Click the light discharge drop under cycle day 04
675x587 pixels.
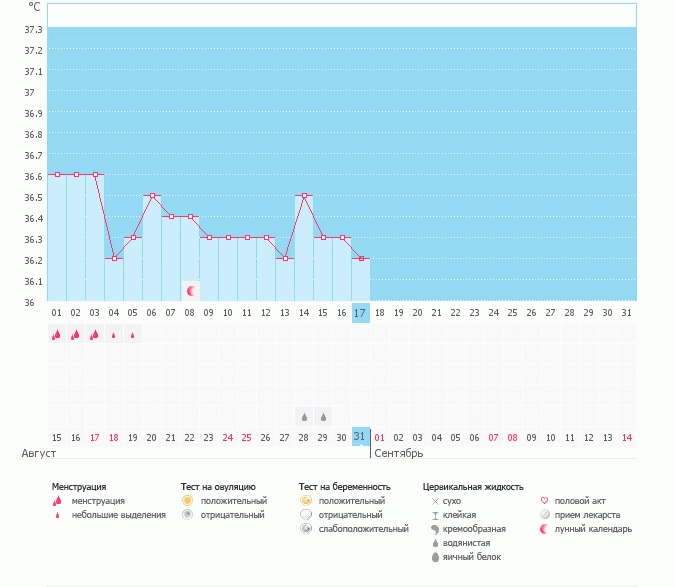(x=114, y=335)
